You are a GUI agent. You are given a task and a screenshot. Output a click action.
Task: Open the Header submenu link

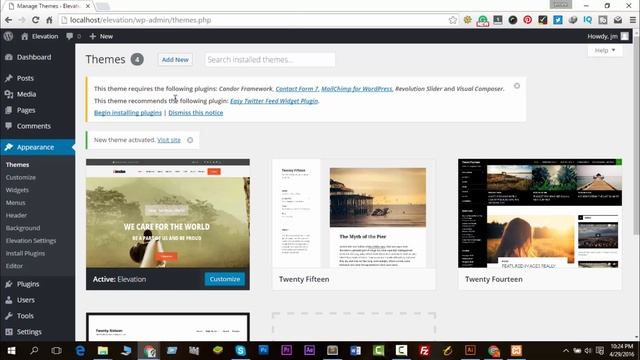pos(16,215)
